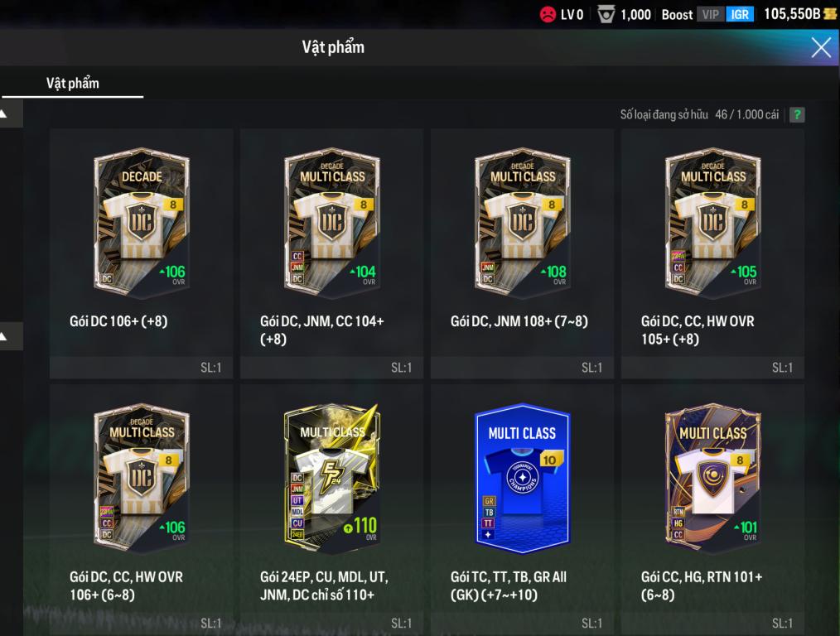Click the green help question mark icon
Image resolution: width=840 pixels, height=636 pixels.
(x=797, y=114)
